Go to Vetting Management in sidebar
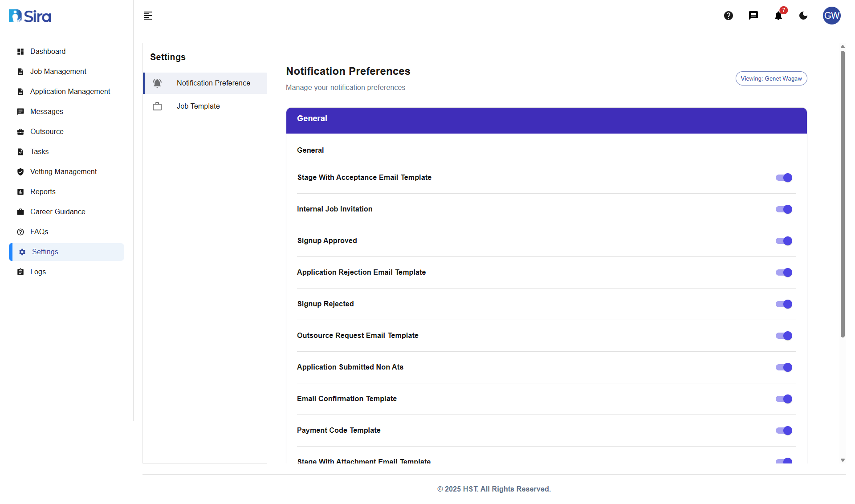The image size is (855, 504). pyautogui.click(x=63, y=172)
